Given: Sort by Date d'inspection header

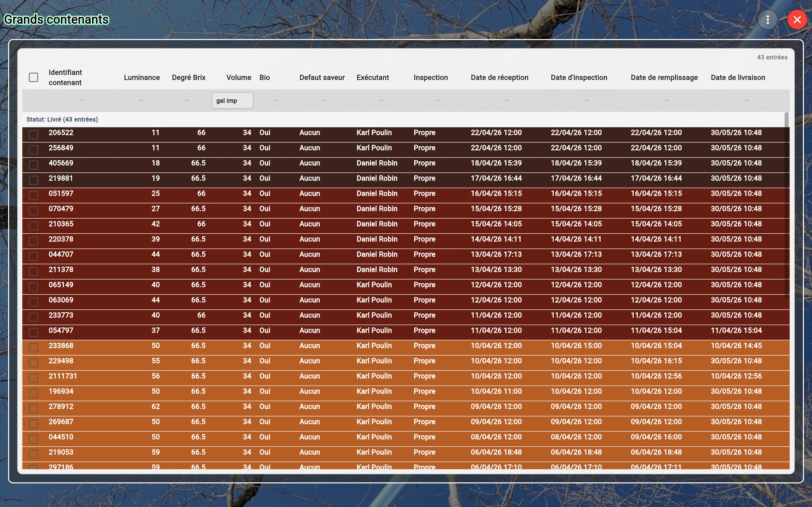Looking at the screenshot, I should [579, 77].
